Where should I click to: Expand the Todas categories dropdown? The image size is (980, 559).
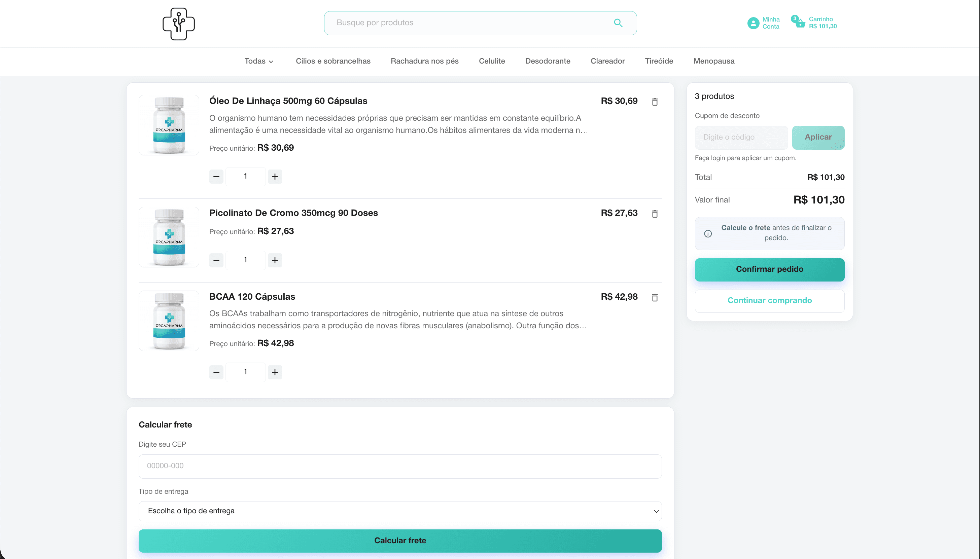click(x=259, y=61)
